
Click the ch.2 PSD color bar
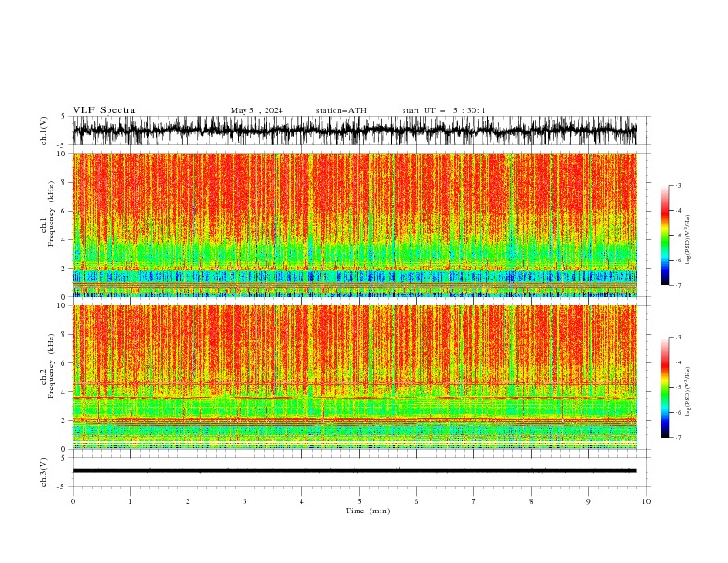tap(665, 387)
